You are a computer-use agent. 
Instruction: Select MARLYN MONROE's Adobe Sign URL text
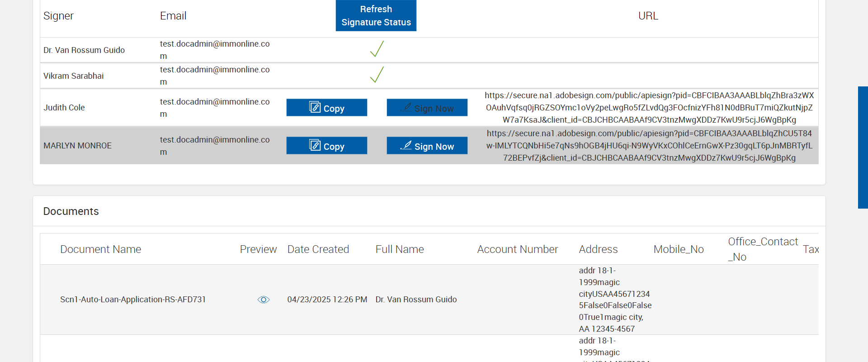pos(649,146)
